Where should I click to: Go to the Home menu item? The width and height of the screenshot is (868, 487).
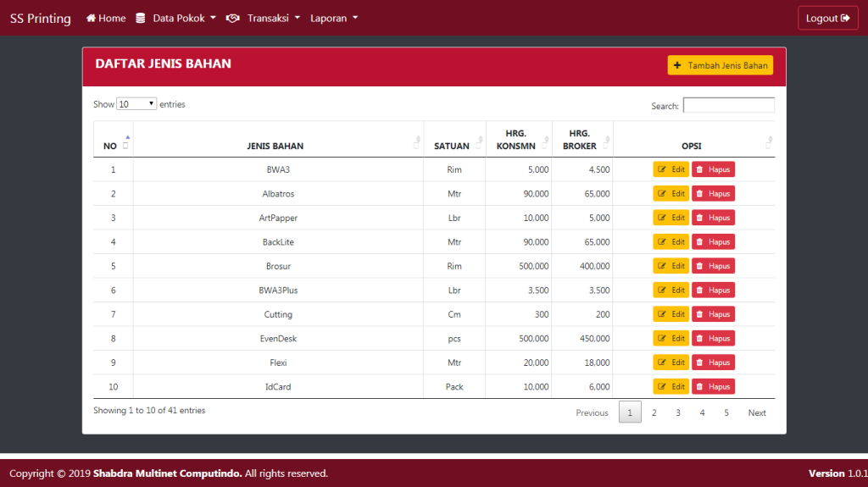[x=106, y=19]
